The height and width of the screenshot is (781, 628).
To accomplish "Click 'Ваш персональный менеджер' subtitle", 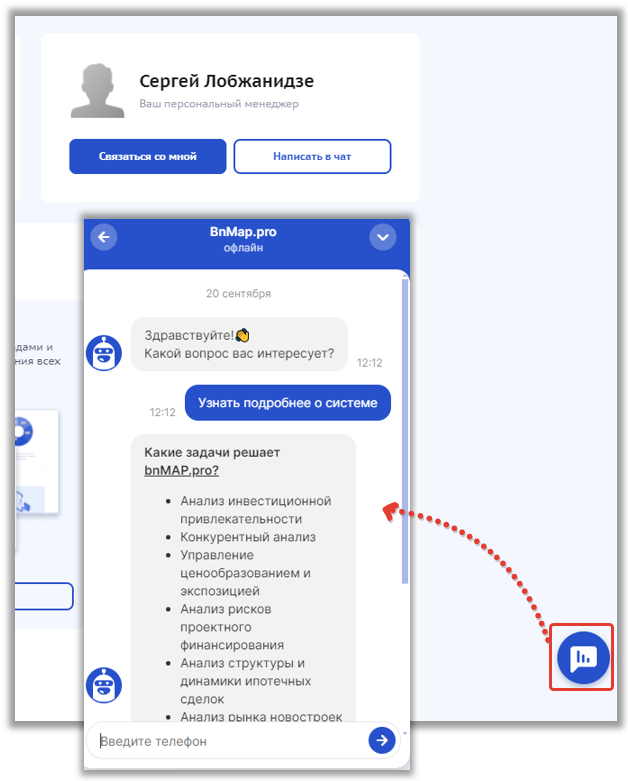I will 219,104.
